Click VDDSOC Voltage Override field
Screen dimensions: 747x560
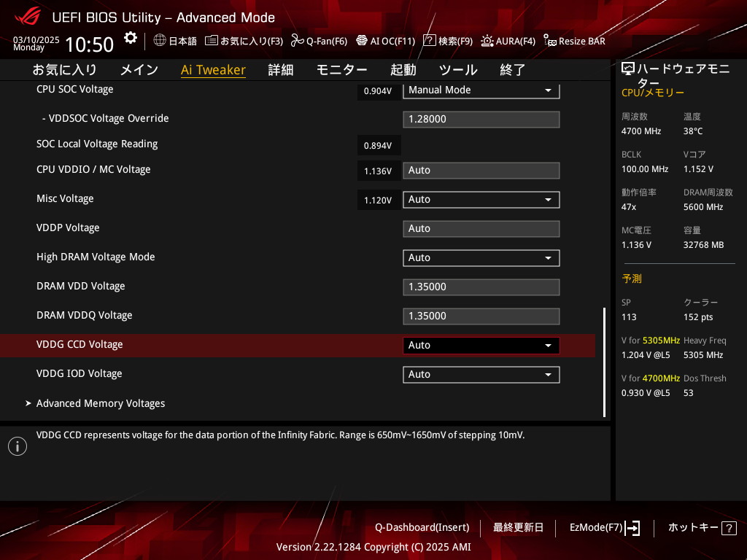[481, 119]
